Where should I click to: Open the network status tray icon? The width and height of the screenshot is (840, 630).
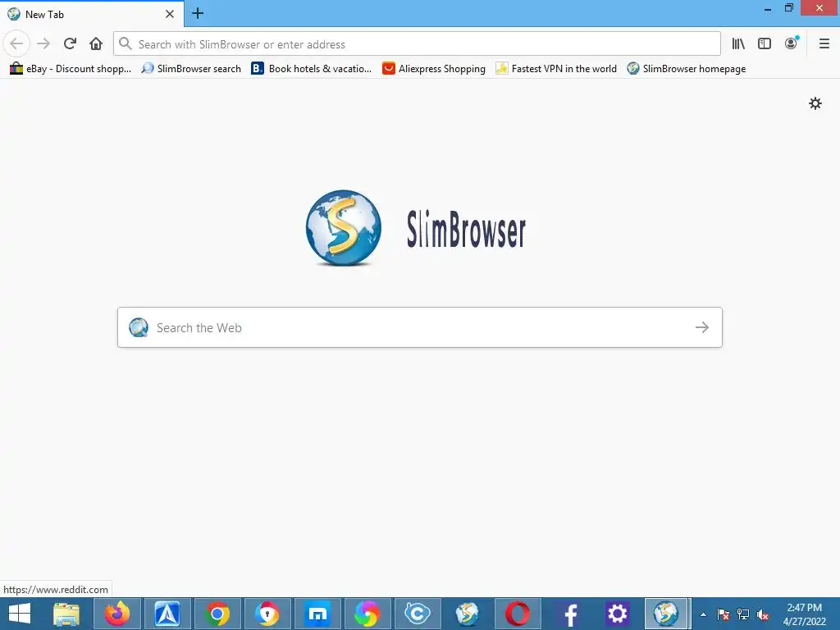coord(743,614)
